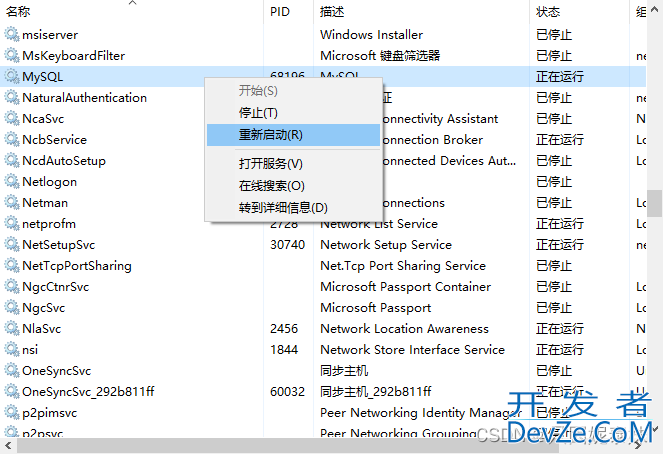
Task: Click the gear icon beside OneSyncSvc_292b811ff
Action: 11,391
